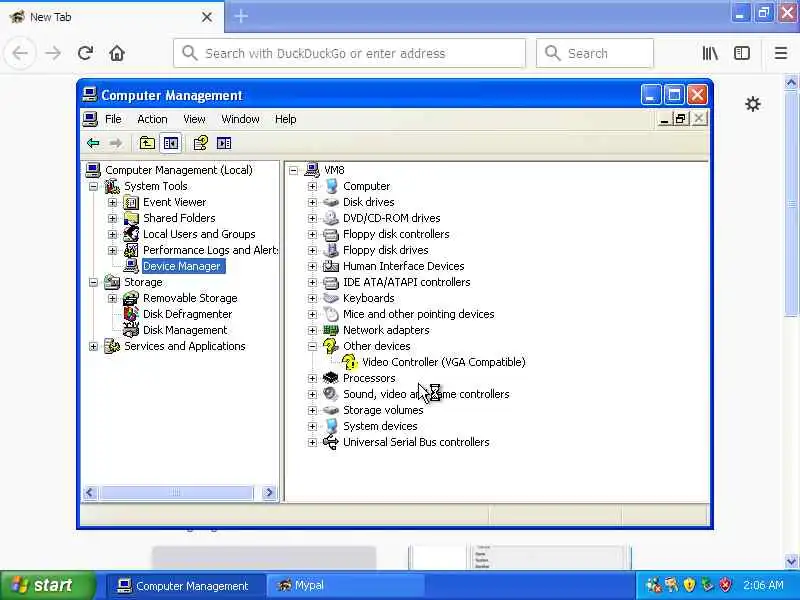Click the Network adapters icon
Viewport: 800px width, 600px height.
click(x=331, y=330)
